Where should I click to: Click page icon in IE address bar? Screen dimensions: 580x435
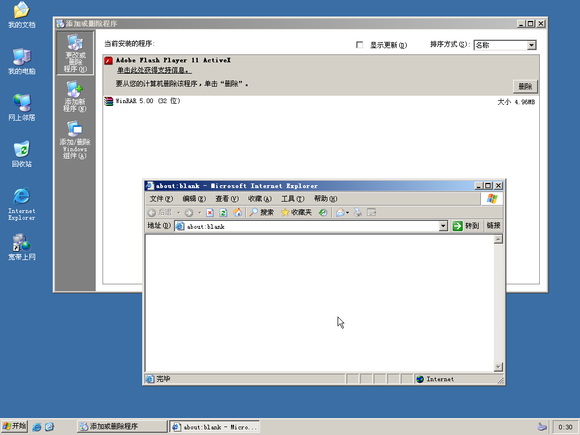point(180,226)
